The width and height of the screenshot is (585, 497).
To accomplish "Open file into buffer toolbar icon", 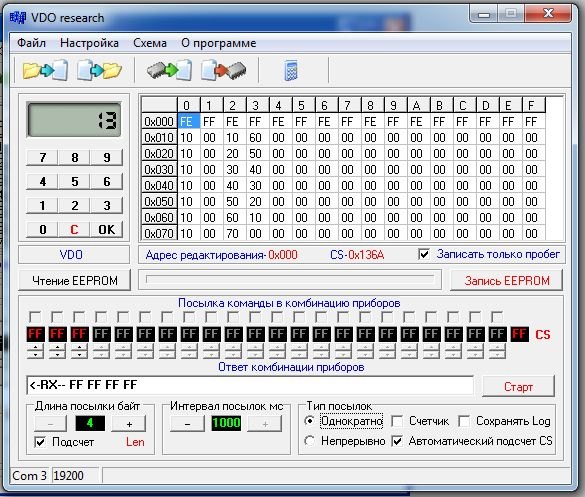I will pos(45,70).
